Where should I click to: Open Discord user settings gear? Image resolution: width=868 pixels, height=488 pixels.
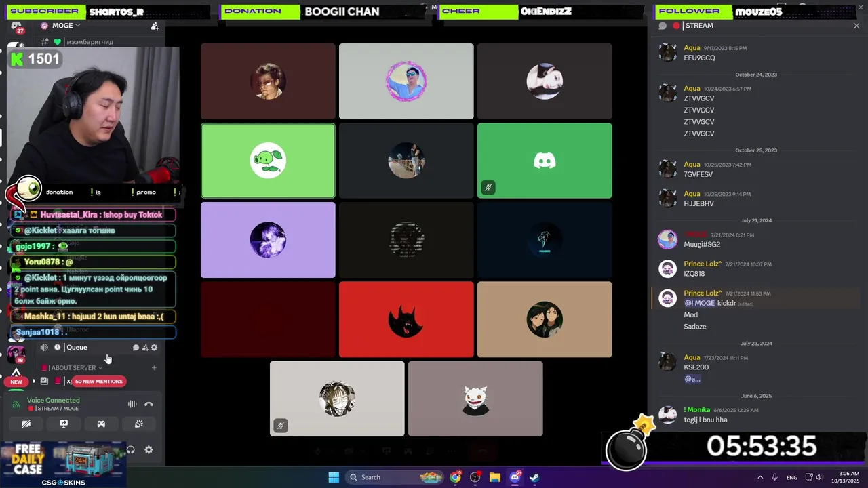click(x=149, y=449)
